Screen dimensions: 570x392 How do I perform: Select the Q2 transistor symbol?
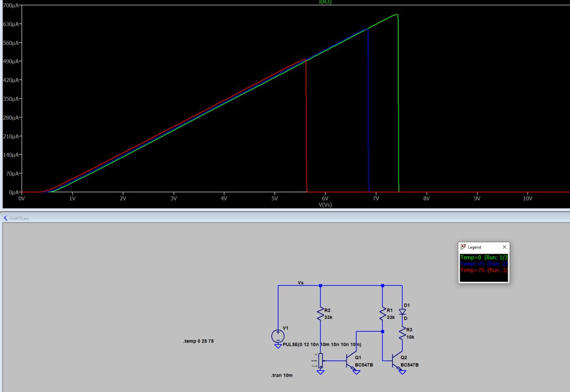point(398,361)
